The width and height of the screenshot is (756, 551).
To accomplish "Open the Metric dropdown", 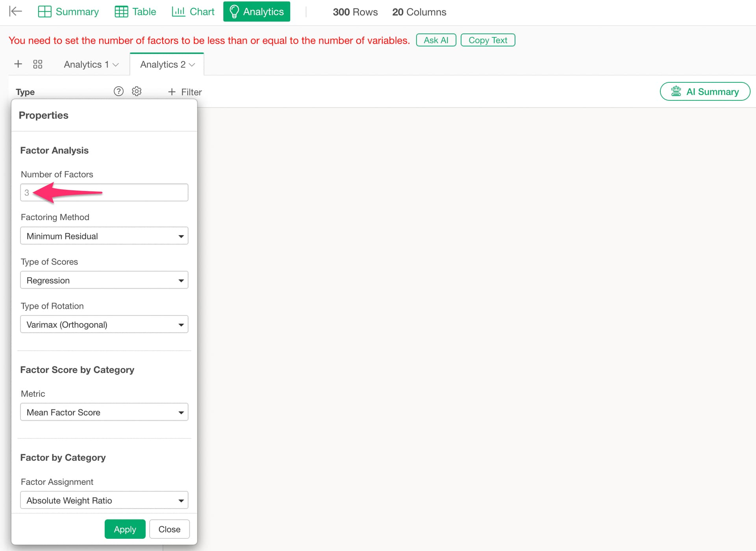I will (104, 412).
